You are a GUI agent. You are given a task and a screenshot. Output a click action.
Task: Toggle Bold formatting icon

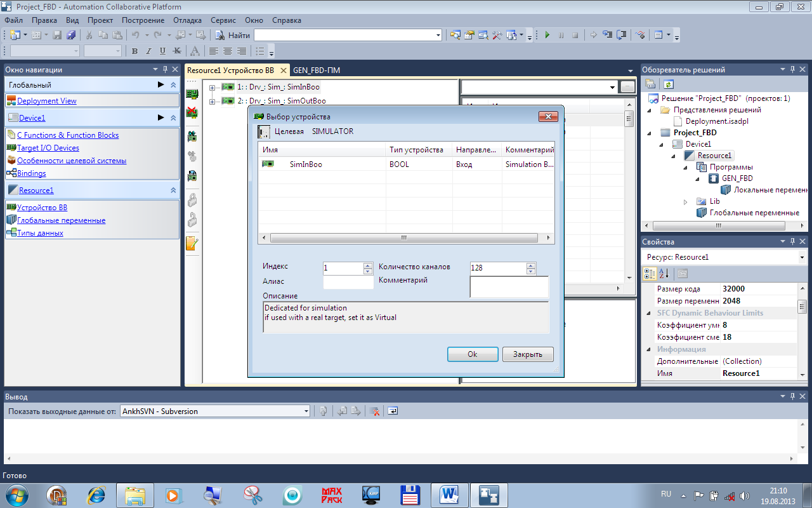(x=134, y=51)
